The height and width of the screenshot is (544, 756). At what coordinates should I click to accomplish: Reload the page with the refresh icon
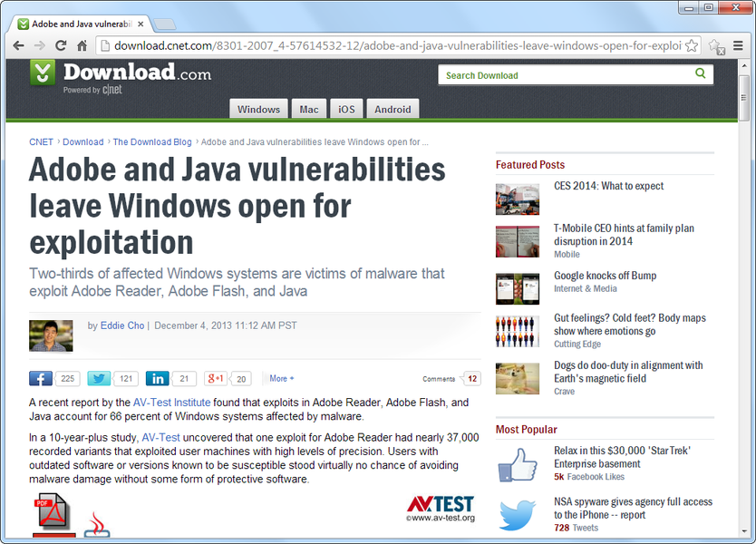tap(61, 45)
